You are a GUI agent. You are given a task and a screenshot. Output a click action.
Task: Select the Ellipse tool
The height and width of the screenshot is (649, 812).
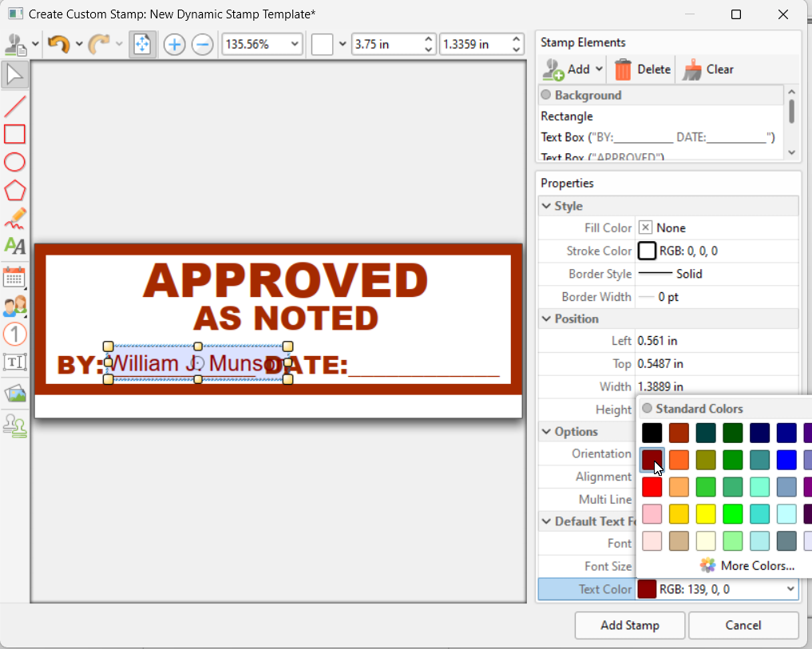point(14,162)
